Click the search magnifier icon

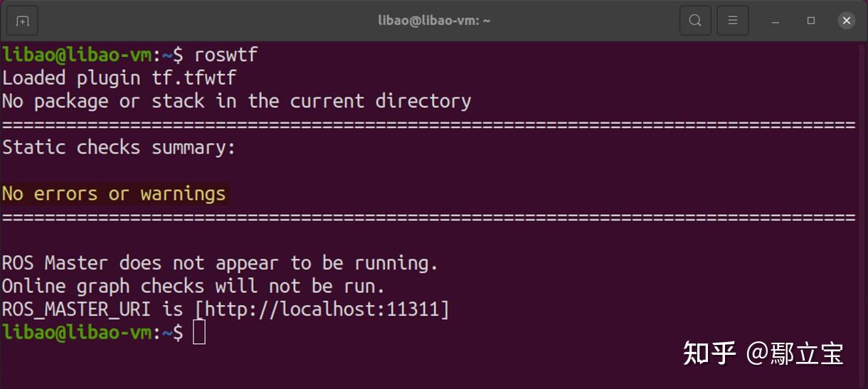[x=695, y=21]
